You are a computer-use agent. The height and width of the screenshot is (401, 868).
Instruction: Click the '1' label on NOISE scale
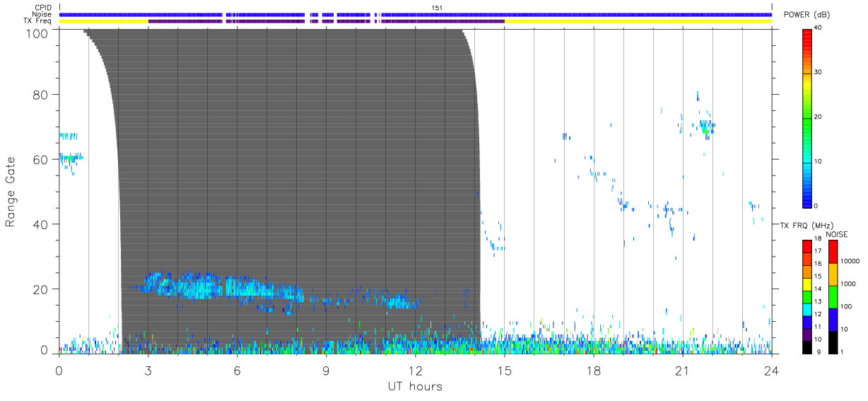[843, 351]
